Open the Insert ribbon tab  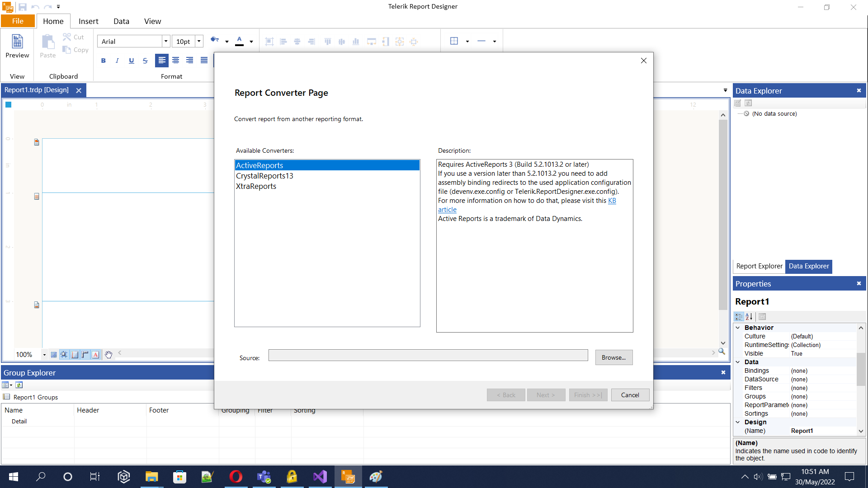coord(88,21)
